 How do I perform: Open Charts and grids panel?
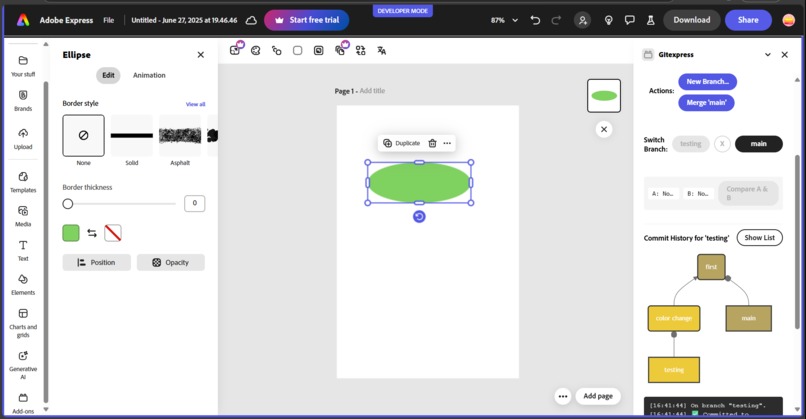point(23,323)
